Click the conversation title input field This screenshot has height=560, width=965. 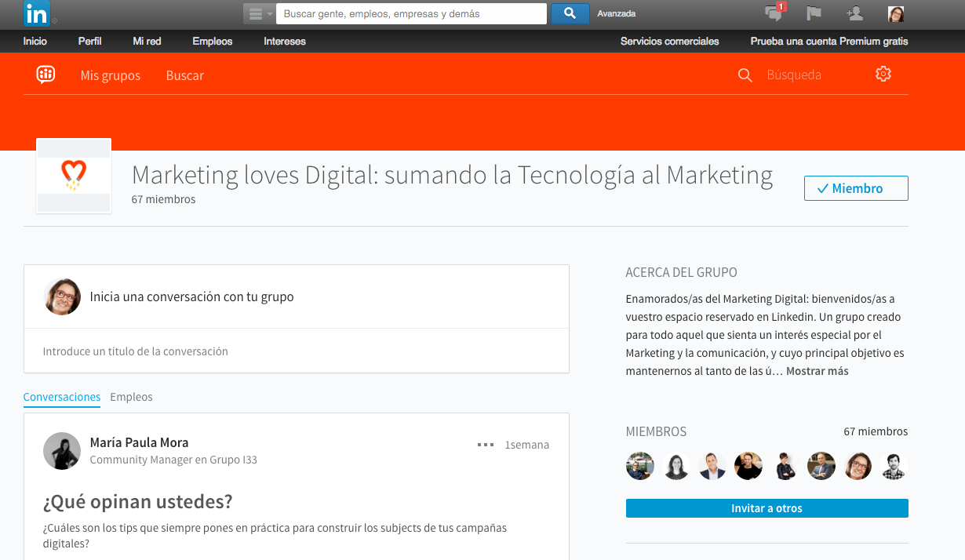click(x=296, y=351)
